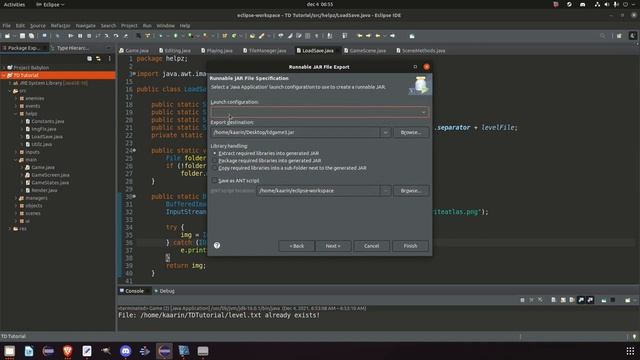
Task: Click the Open Type toolbar icon
Action: coord(252,36)
